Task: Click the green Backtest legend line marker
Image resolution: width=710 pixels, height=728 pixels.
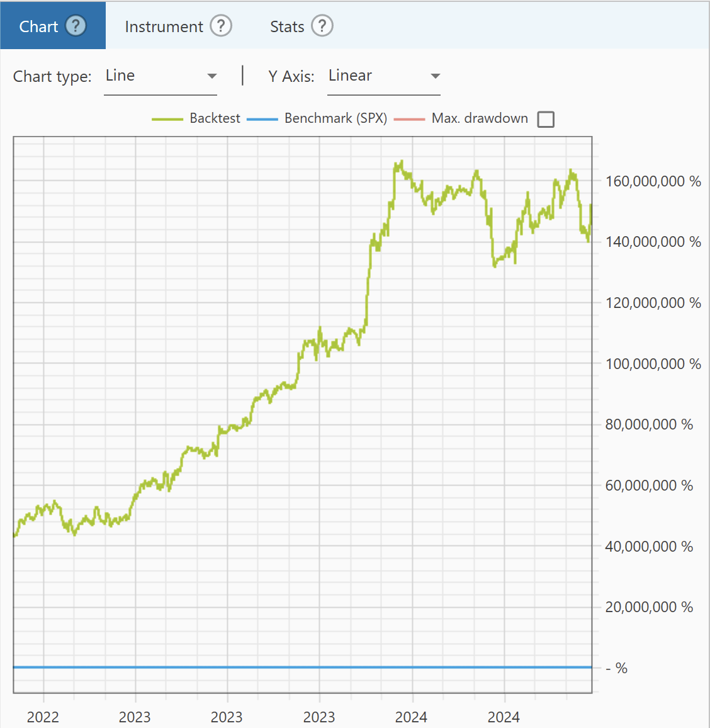Action: pos(167,119)
